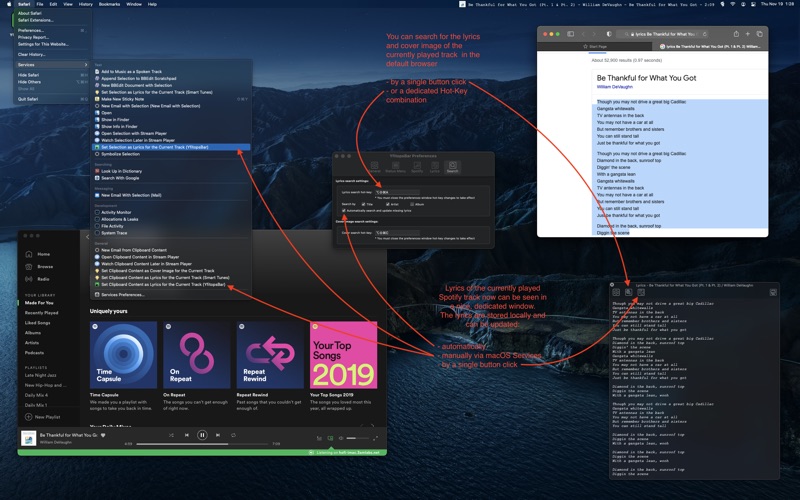Switch to General tab in preferences
Image resolution: width=800 pixels, height=500 pixels.
[374, 167]
